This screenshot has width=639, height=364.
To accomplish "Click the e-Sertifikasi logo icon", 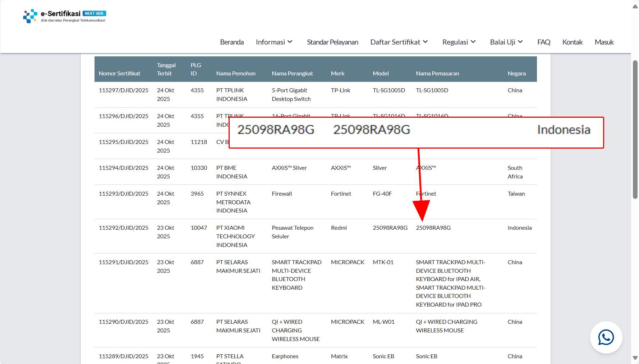I will pyautogui.click(x=30, y=16).
